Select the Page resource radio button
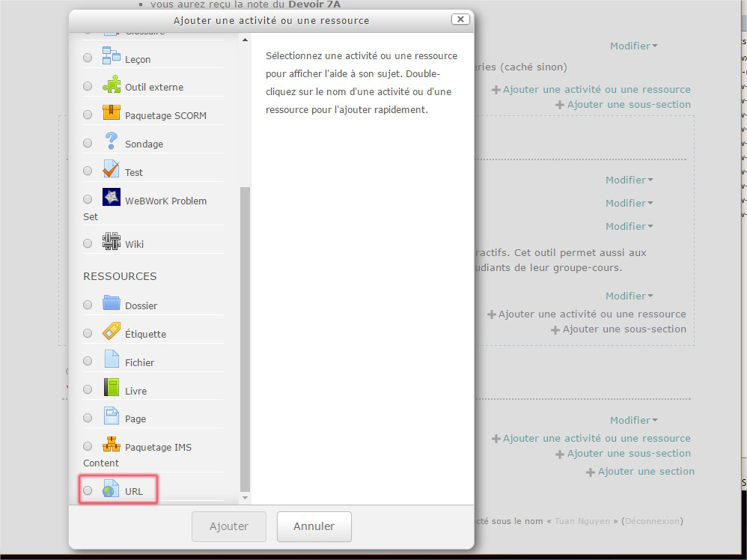 pos(88,419)
